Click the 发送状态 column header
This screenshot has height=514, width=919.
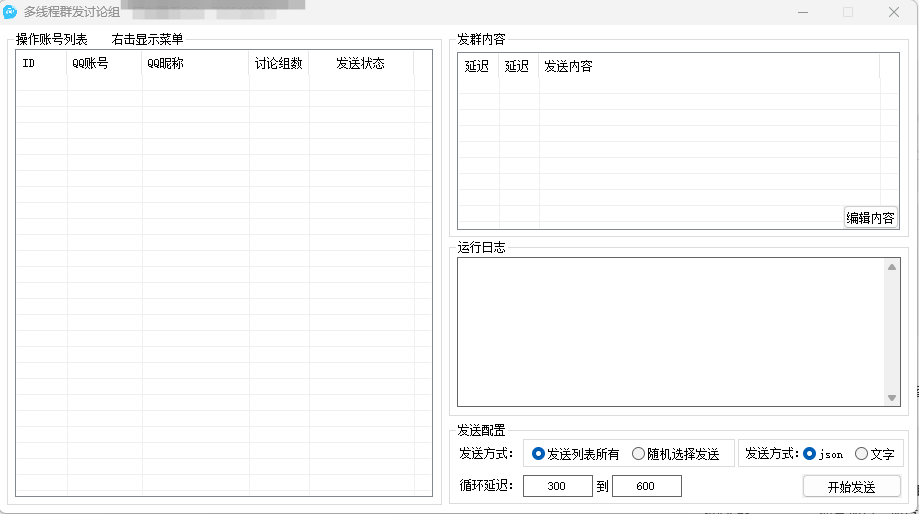pyautogui.click(x=360, y=64)
